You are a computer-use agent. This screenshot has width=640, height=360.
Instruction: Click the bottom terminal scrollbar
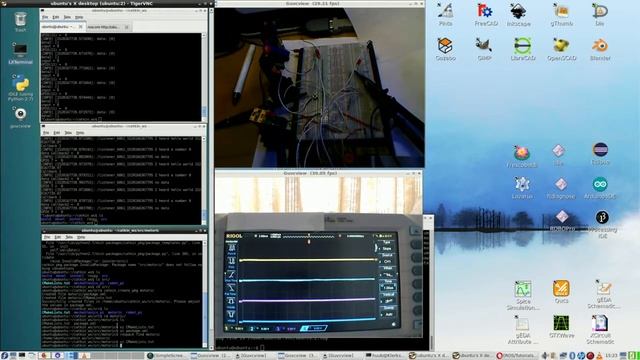point(204,294)
